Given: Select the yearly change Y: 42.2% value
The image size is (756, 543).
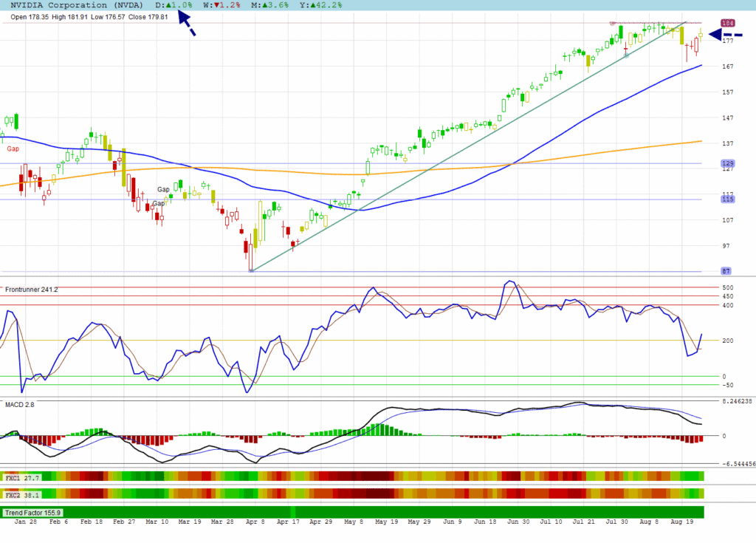Looking at the screenshot, I should click(320, 5).
